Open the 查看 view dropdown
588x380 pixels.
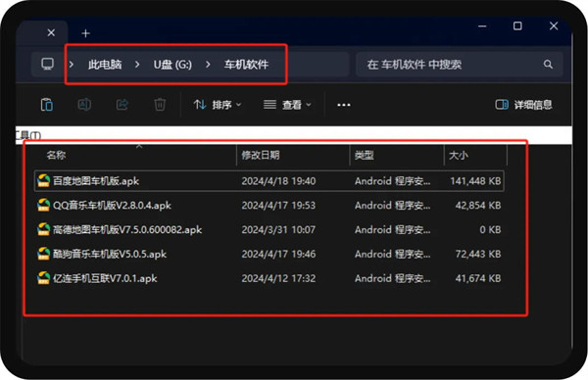pyautogui.click(x=287, y=105)
